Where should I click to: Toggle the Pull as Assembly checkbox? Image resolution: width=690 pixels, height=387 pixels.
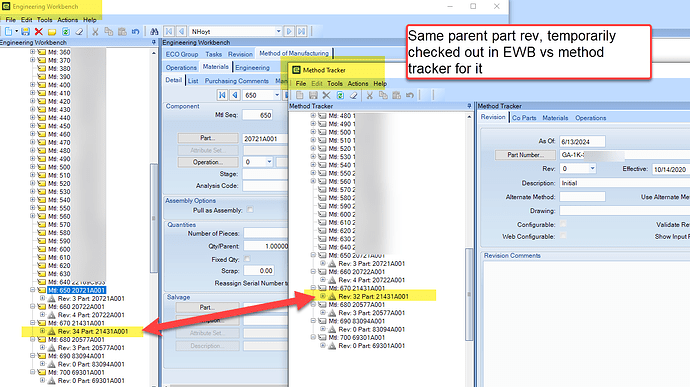[250, 210]
